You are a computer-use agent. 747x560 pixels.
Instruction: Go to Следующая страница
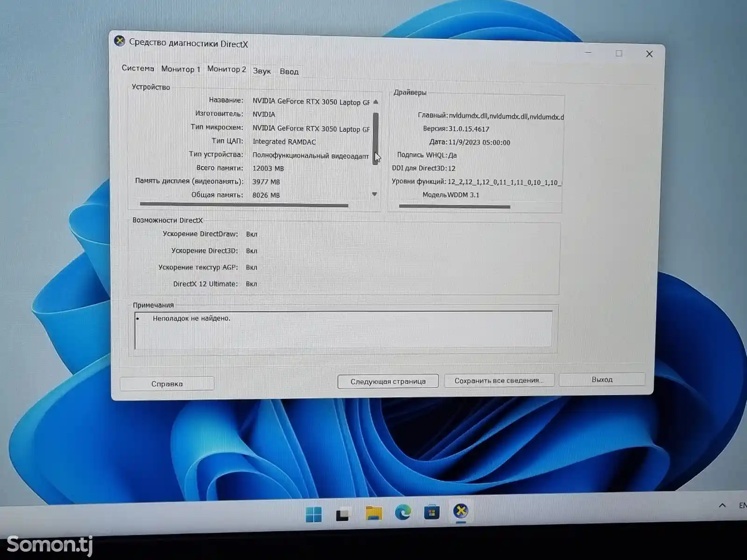click(x=388, y=381)
